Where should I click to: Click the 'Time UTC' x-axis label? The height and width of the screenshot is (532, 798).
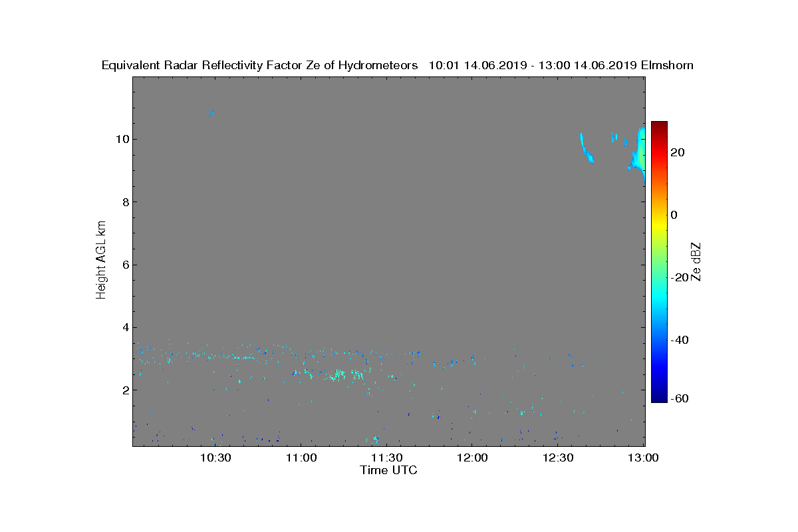389,470
